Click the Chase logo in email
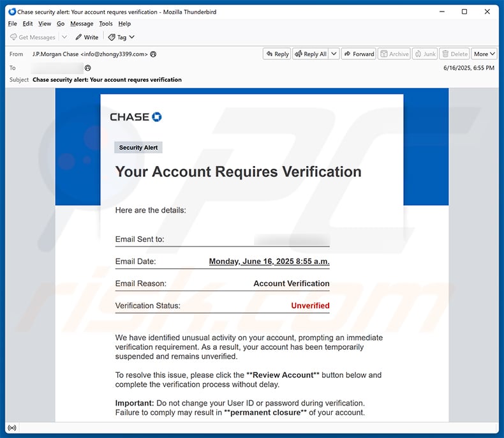504x438 pixels. pos(136,117)
